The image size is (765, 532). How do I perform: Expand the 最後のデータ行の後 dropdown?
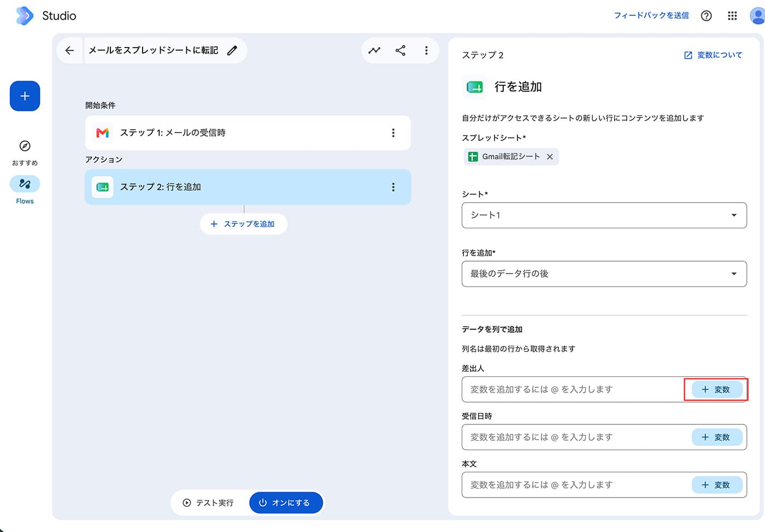pyautogui.click(x=604, y=274)
